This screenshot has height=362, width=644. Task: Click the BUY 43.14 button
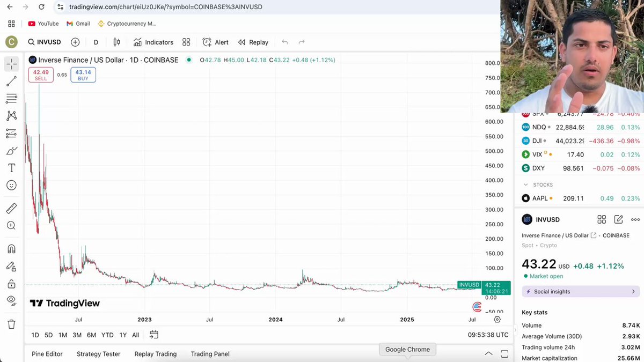[83, 75]
